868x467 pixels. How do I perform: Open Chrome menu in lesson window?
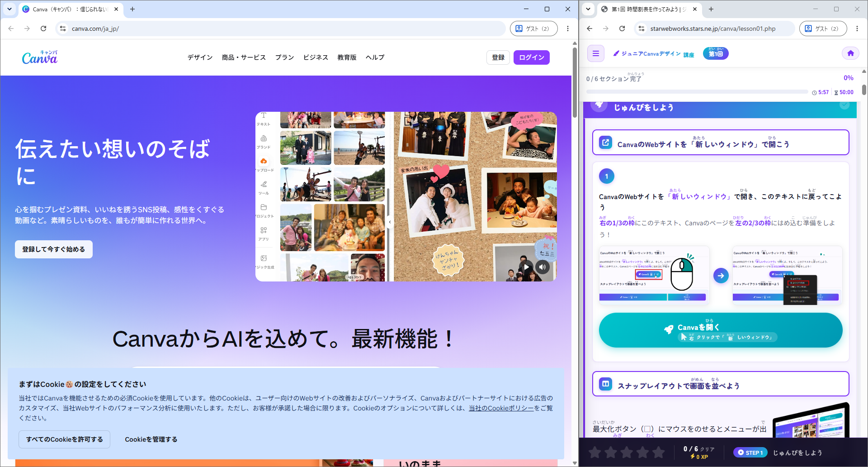click(857, 29)
